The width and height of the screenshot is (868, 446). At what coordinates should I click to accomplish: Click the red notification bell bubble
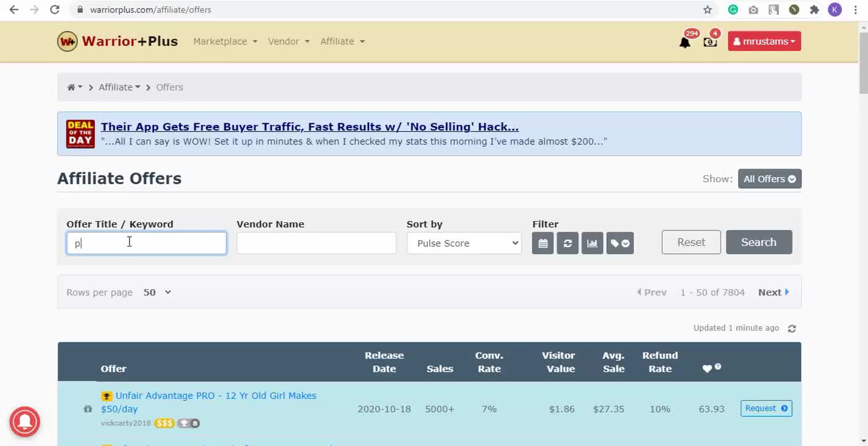pos(25,422)
